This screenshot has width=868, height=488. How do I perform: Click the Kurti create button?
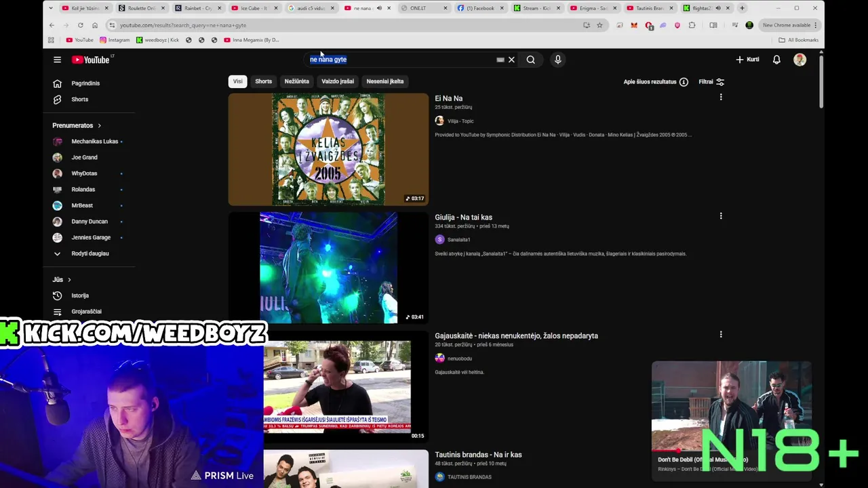pos(747,60)
